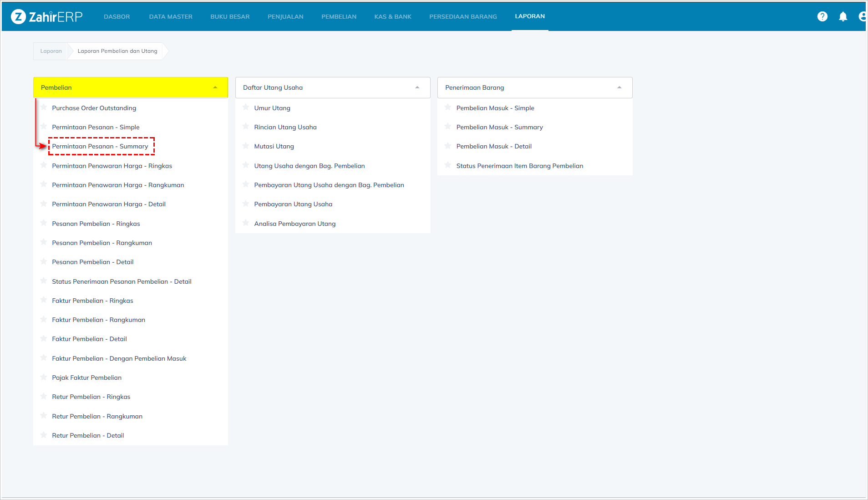This screenshot has height=500, width=868.
Task: Open Status Penerimaan Item Barang Pembelian
Action: 519,166
